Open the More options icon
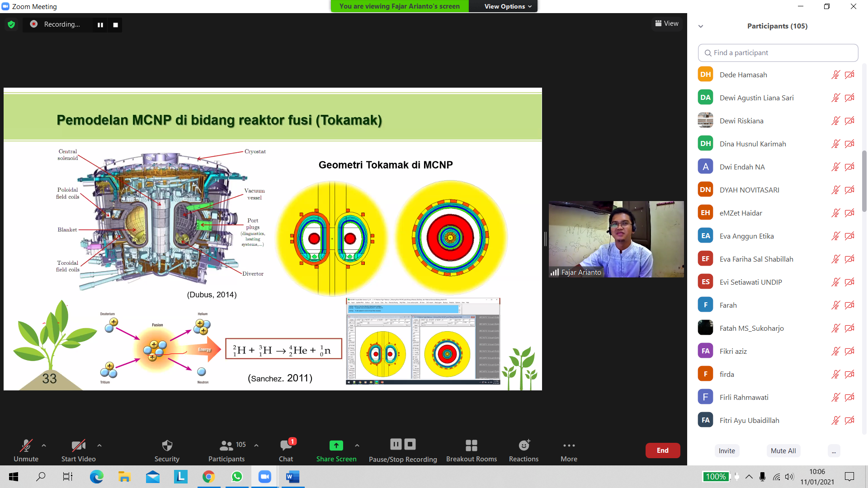Screen dimensions: 868x488 click(569, 446)
